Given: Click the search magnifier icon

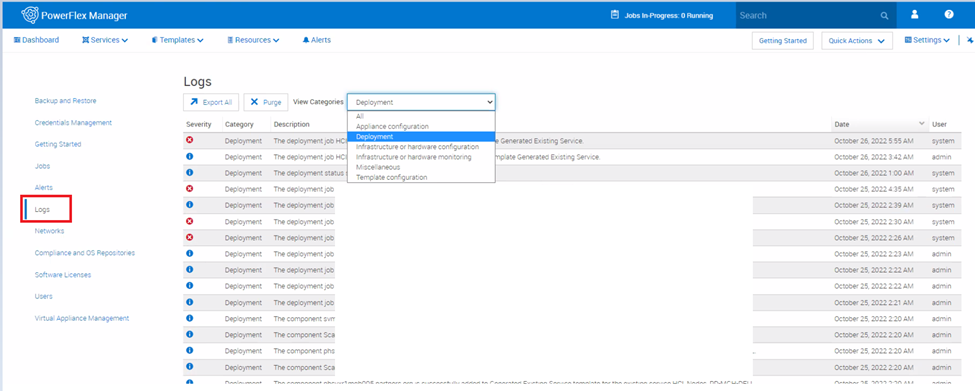Looking at the screenshot, I should click(884, 16).
